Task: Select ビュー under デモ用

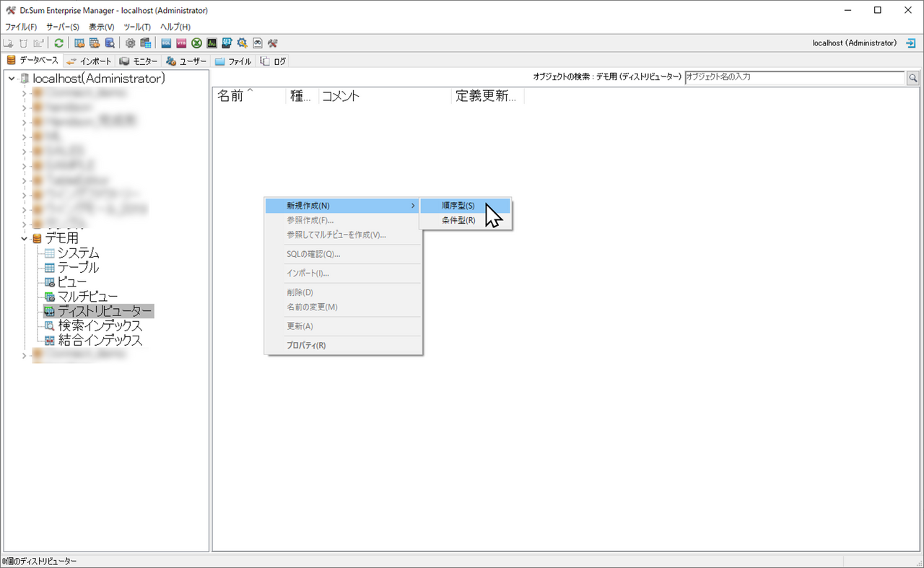Action: pos(72,282)
